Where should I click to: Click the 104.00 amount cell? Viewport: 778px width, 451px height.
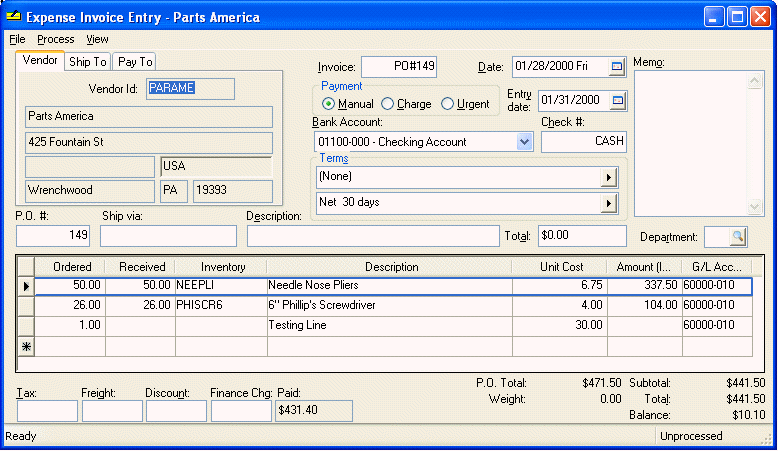click(x=645, y=306)
